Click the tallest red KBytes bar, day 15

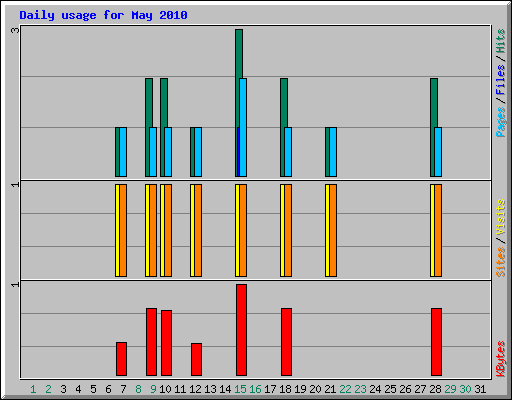pyautogui.click(x=241, y=330)
